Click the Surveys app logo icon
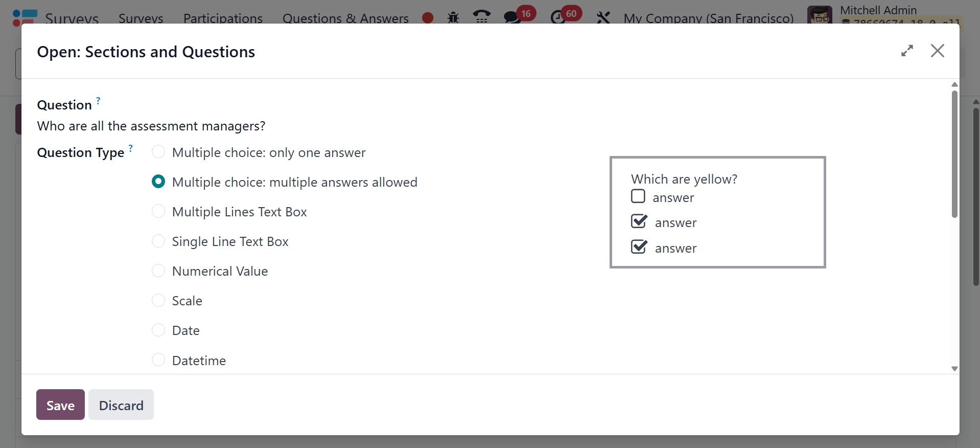 [25, 17]
